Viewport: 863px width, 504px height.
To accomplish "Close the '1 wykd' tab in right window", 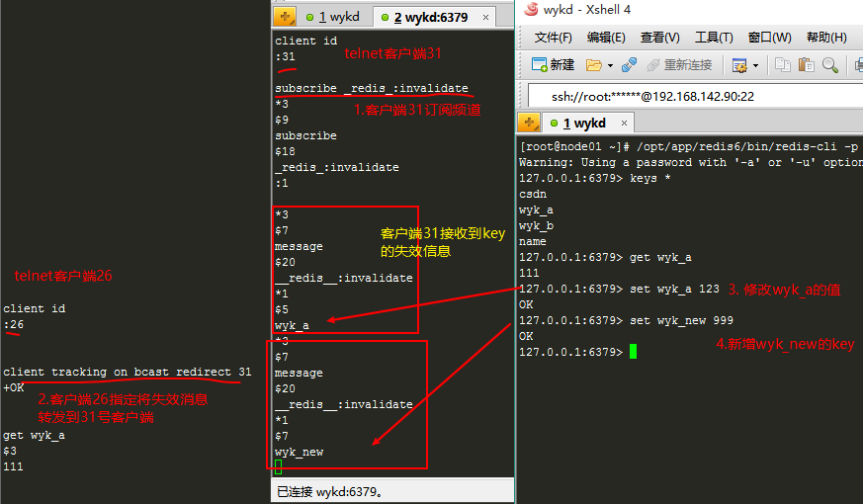I will 624,124.
